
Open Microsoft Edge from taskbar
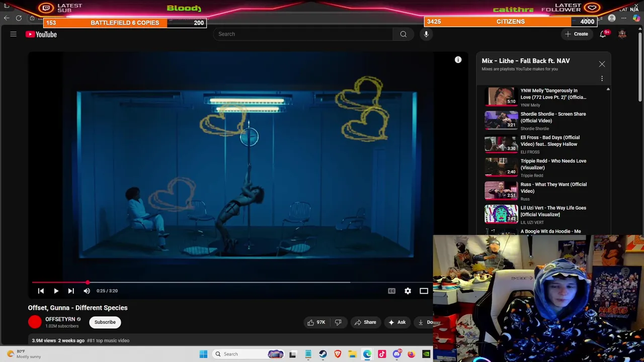point(367,354)
